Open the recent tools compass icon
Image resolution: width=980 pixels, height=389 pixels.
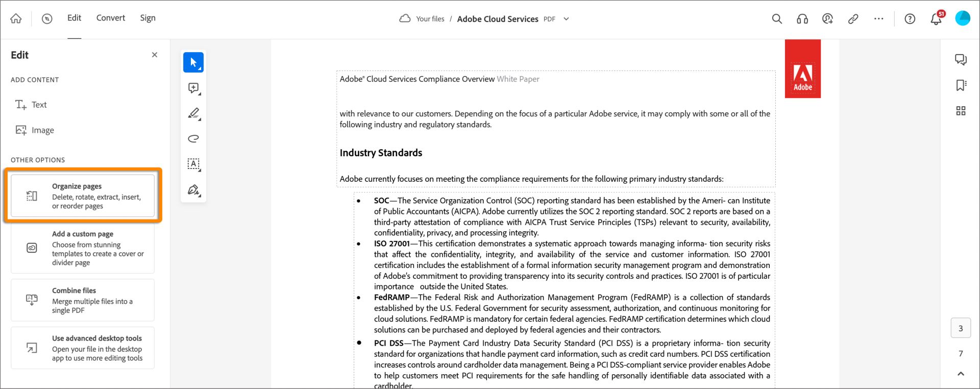pos(47,19)
